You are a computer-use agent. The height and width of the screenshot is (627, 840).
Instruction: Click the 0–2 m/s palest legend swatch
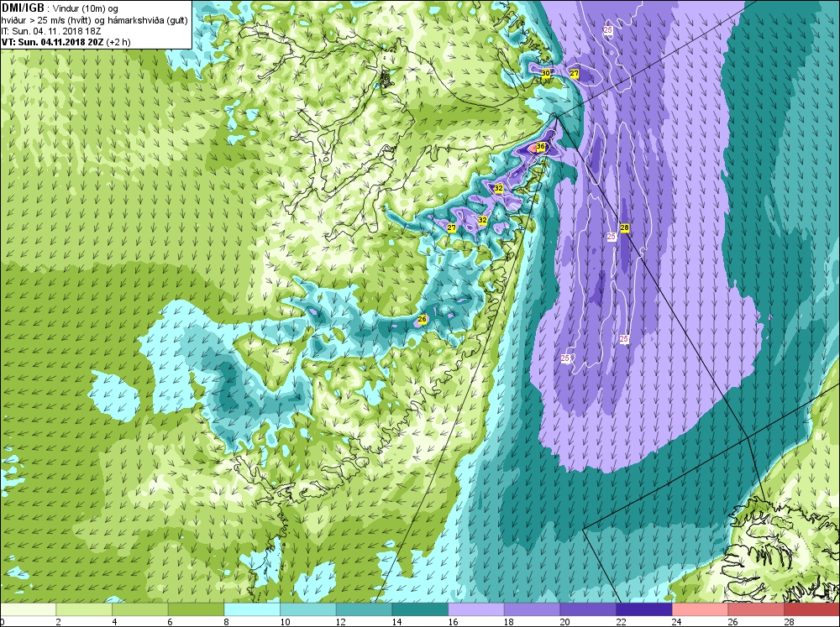pos(28,610)
